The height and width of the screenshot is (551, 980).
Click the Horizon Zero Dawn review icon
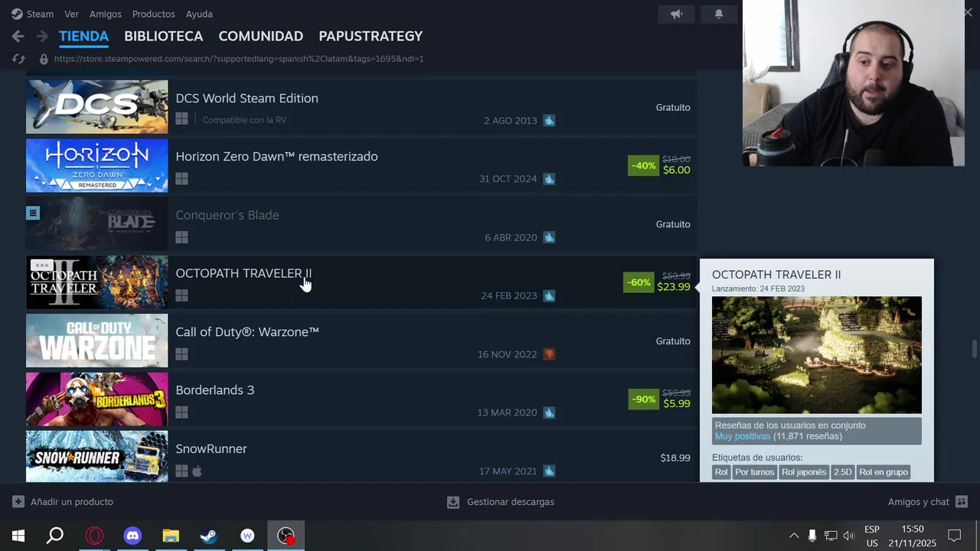click(x=549, y=178)
